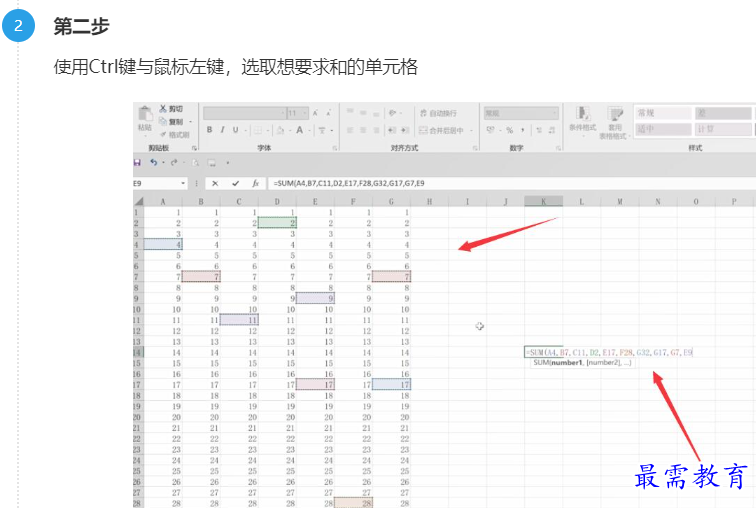Click the cancel (X) formula button
Screen dimensions: 756x508
point(215,183)
